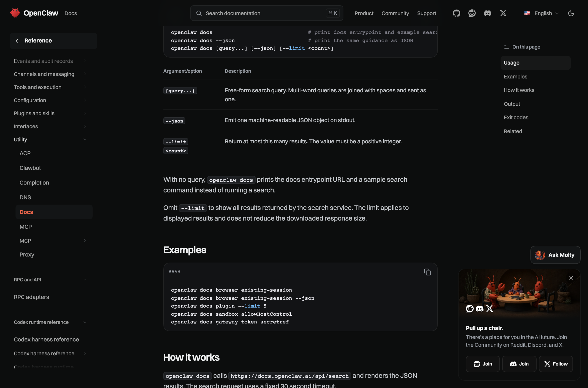The image size is (588, 388).
Task: Click the Search documentation field
Action: (267, 13)
